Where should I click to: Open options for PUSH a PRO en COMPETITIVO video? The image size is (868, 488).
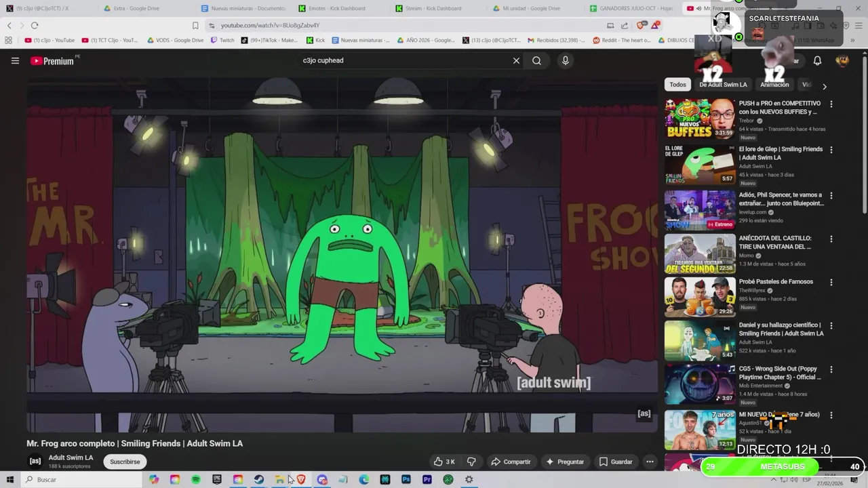(831, 104)
